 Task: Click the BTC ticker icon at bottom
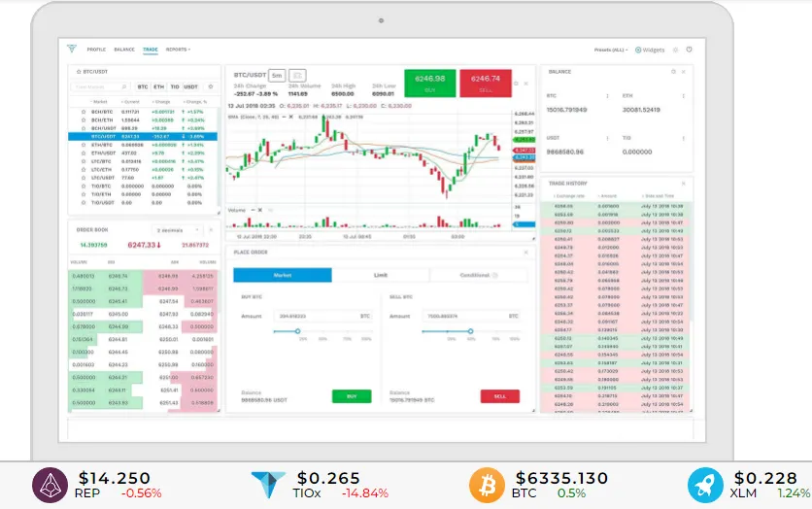point(487,485)
